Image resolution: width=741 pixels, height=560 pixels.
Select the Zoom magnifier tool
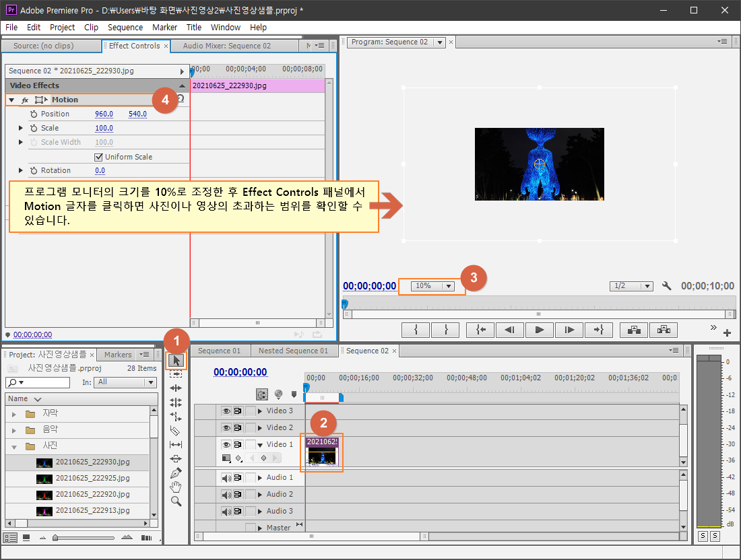tap(176, 501)
